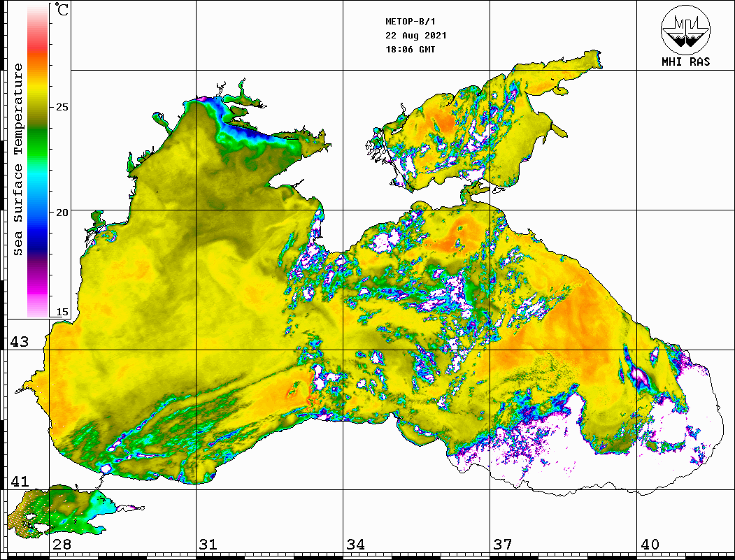Click longitude label 28
The height and width of the screenshot is (560, 735).
tap(62, 545)
